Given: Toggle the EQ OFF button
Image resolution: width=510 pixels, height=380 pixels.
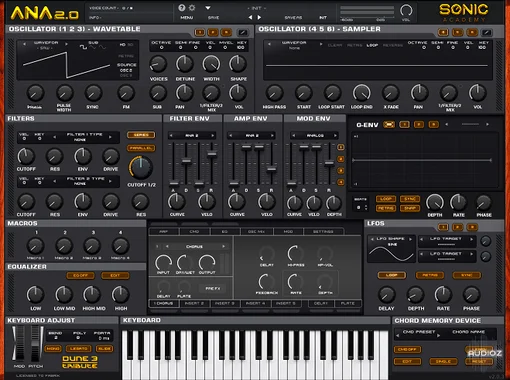Looking at the screenshot, I should coord(81,276).
